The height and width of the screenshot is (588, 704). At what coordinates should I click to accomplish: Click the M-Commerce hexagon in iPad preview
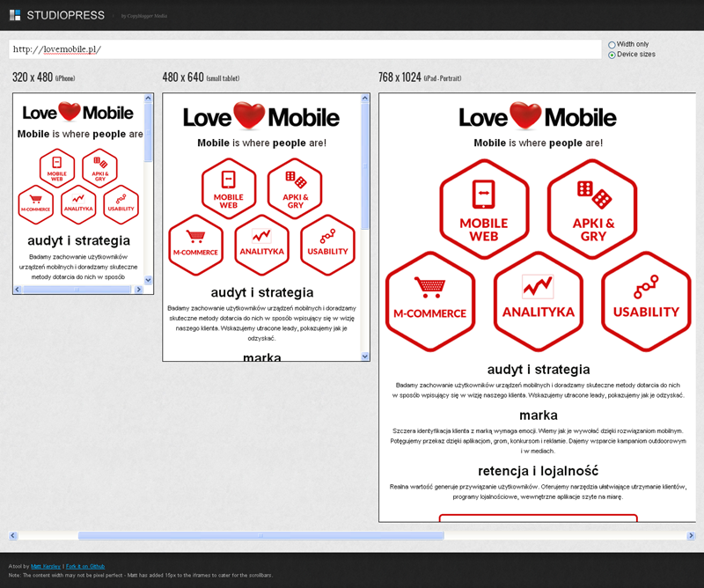[429, 299]
